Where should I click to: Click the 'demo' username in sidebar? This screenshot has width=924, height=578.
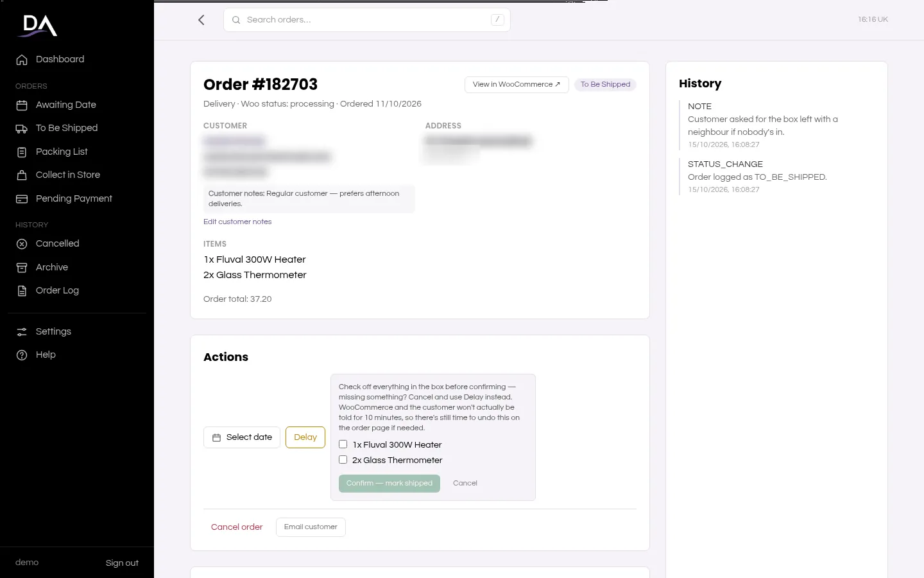pos(27,563)
